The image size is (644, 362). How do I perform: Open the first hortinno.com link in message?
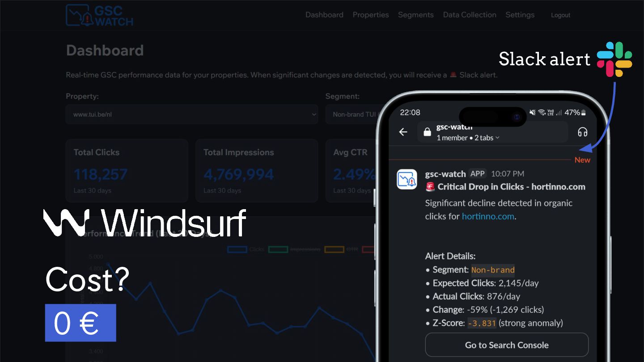[488, 216]
